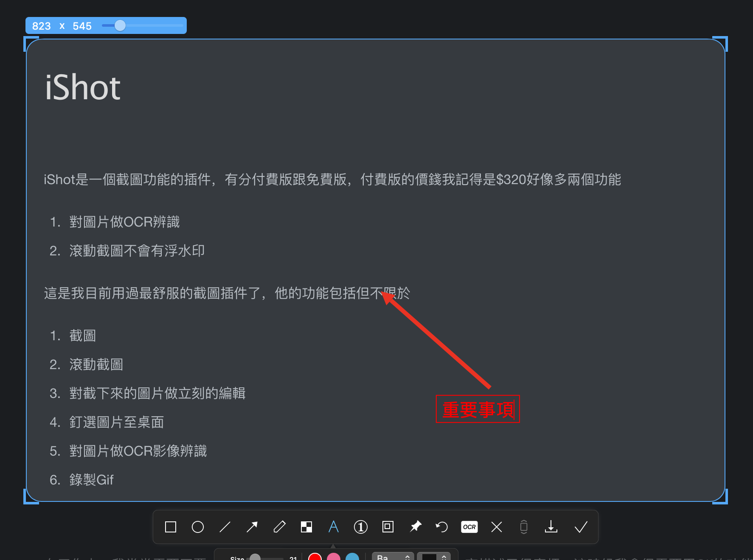Pick the pink text color swatch
Viewport: 753px width, 560px height.
click(334, 557)
